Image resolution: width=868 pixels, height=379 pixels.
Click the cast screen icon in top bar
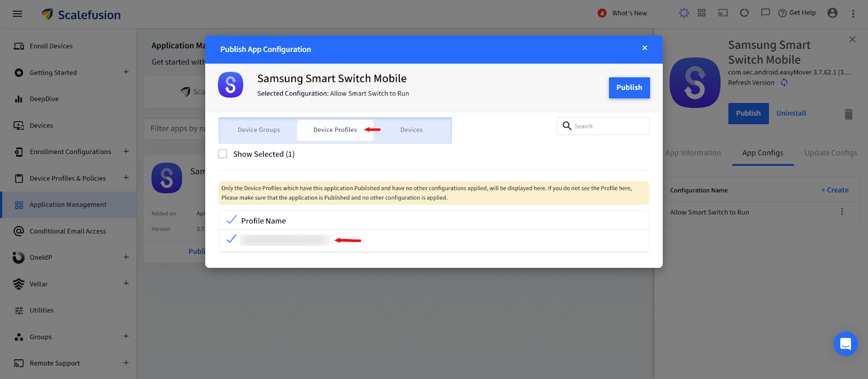point(723,12)
